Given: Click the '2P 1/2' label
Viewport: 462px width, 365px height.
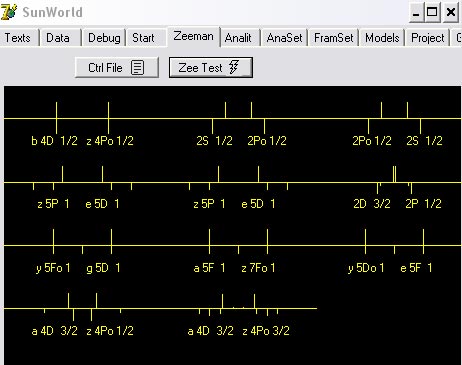Looking at the screenshot, I should (x=423, y=204).
